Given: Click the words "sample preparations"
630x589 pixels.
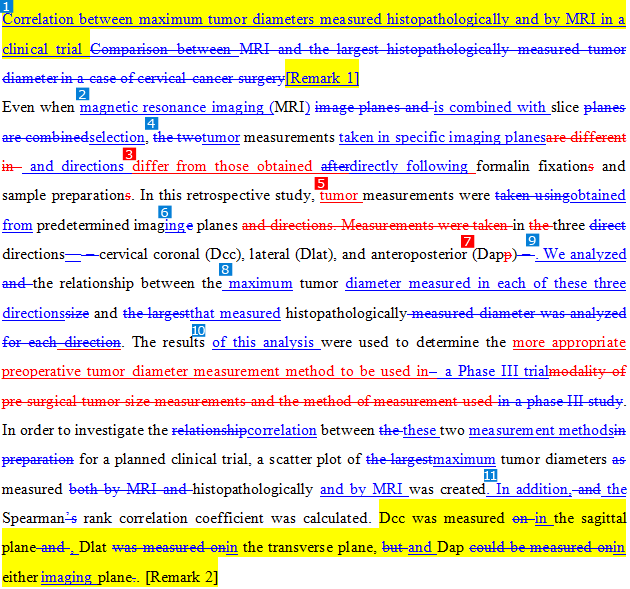Looking at the screenshot, I should (x=66, y=195).
